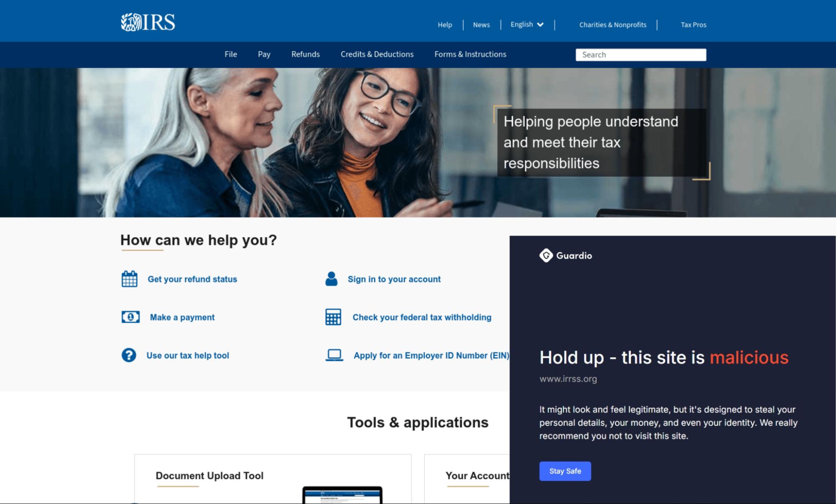Open Credits & Deductions menu

[377, 54]
